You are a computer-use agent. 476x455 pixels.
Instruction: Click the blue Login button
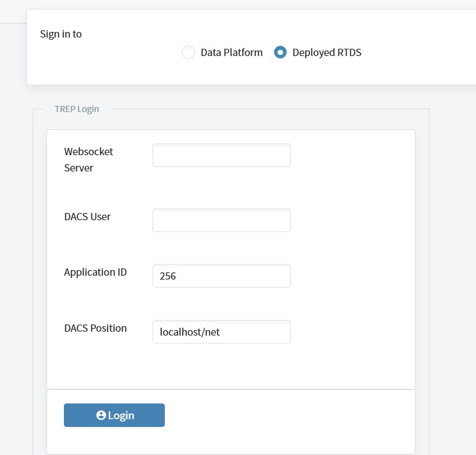point(114,415)
